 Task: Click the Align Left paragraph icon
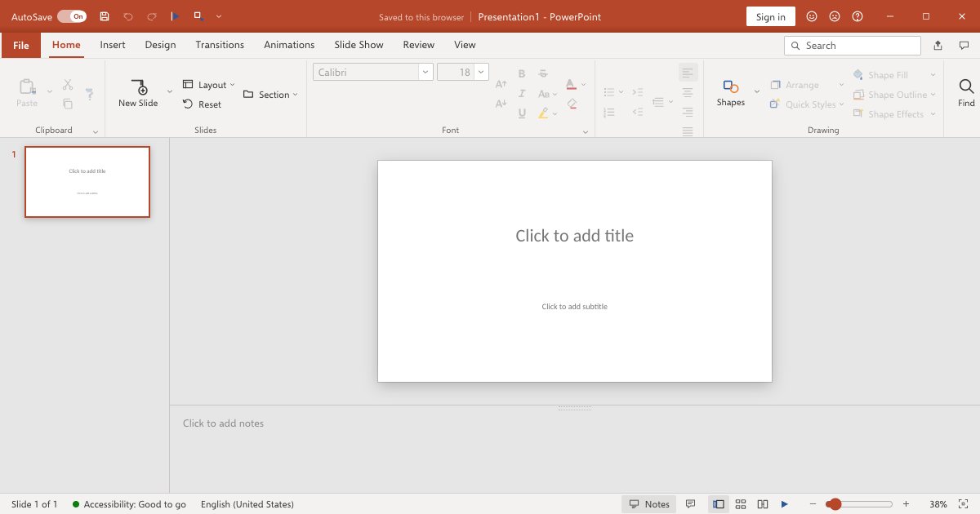coord(688,73)
